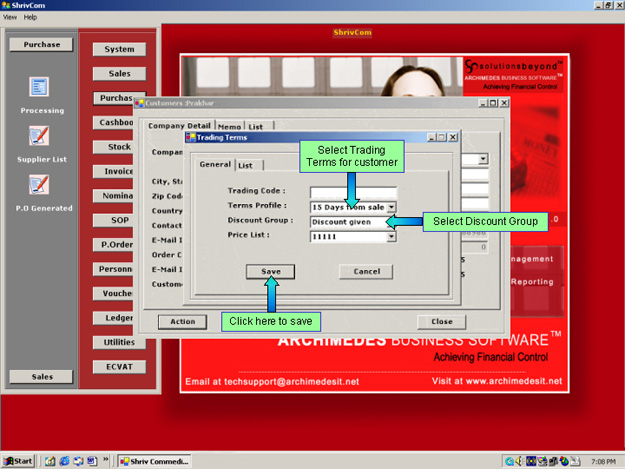The height and width of the screenshot is (469, 625).
Task: Click the Windows Start button
Action: [19, 461]
